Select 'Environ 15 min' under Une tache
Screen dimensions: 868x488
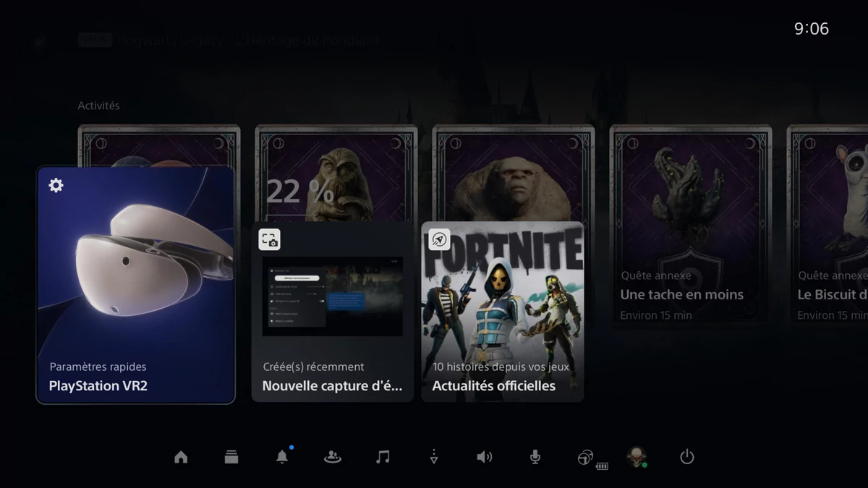click(656, 315)
